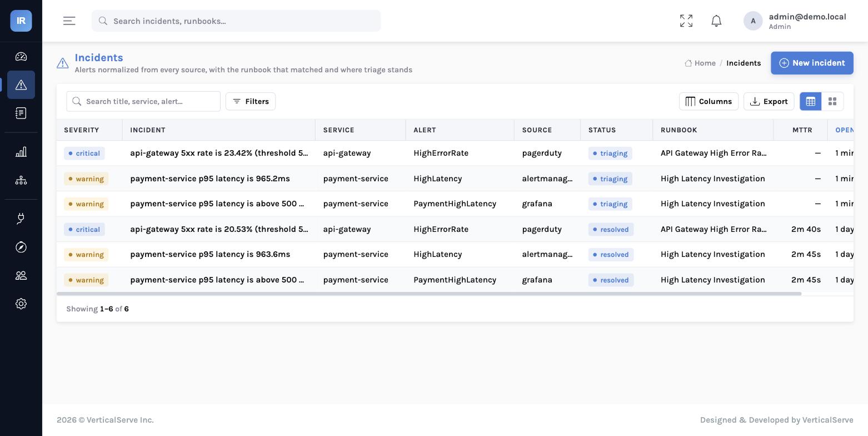The height and width of the screenshot is (436, 868).
Task: Open High Latency Investigation runbook in 965.2ms row
Action: (713, 179)
